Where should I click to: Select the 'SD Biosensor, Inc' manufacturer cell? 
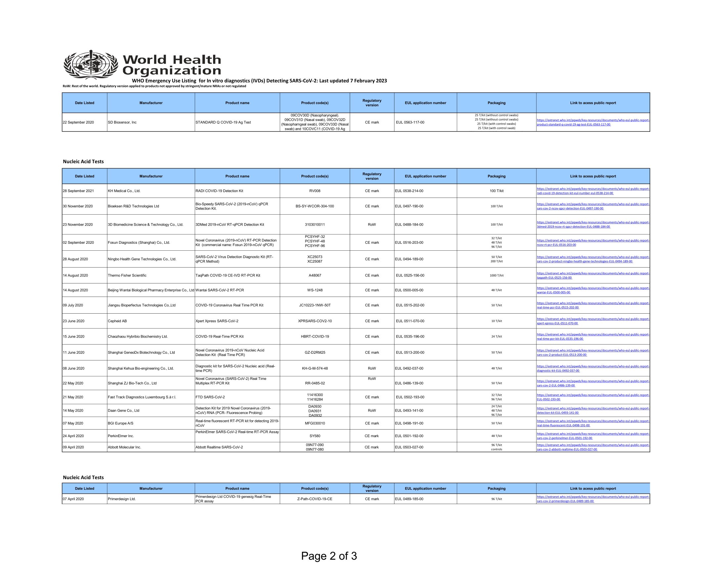(x=151, y=123)
